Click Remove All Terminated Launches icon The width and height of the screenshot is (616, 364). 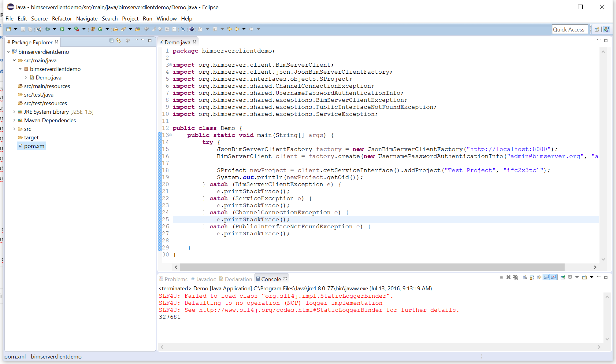pos(516,277)
